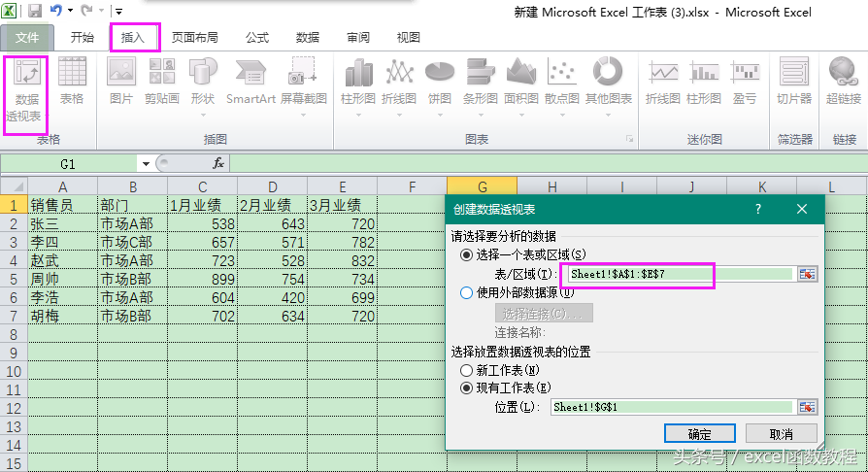Open the Name Box dropdown arrow
The height and width of the screenshot is (472, 868).
tap(146, 164)
